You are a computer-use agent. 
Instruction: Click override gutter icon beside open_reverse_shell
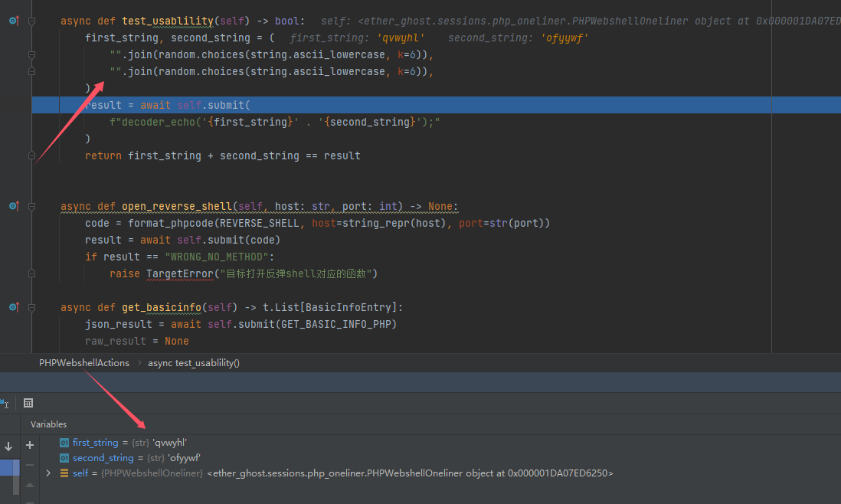point(14,206)
